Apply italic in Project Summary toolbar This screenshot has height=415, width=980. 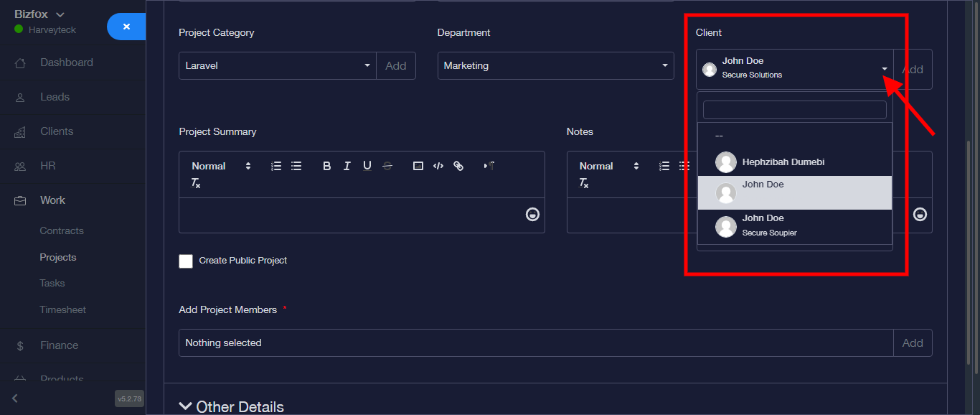347,166
